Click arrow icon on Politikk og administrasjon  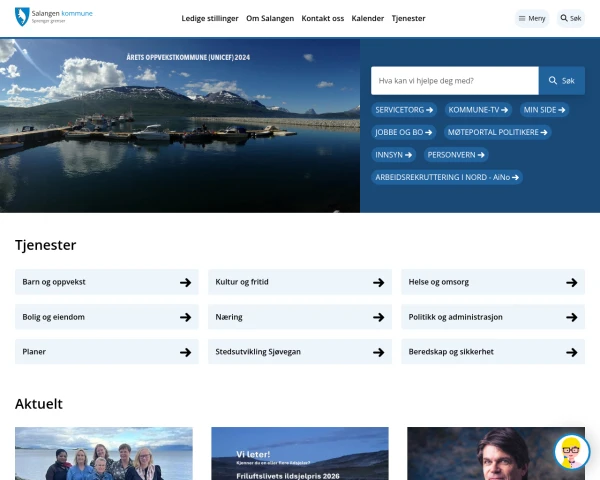(x=572, y=317)
